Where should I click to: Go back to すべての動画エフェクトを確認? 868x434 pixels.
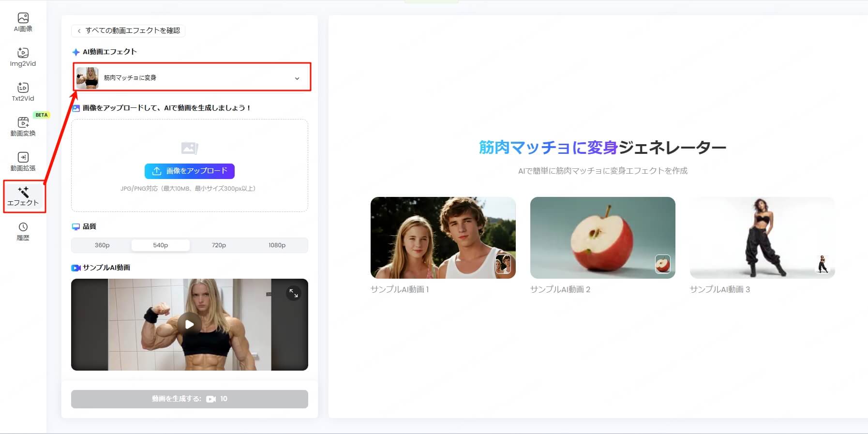(x=128, y=30)
